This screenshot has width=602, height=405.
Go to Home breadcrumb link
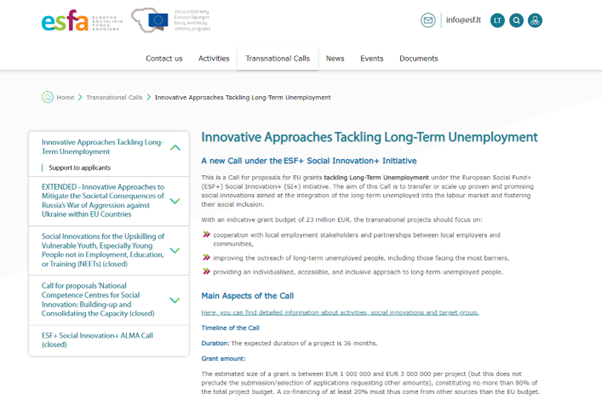tap(65, 98)
